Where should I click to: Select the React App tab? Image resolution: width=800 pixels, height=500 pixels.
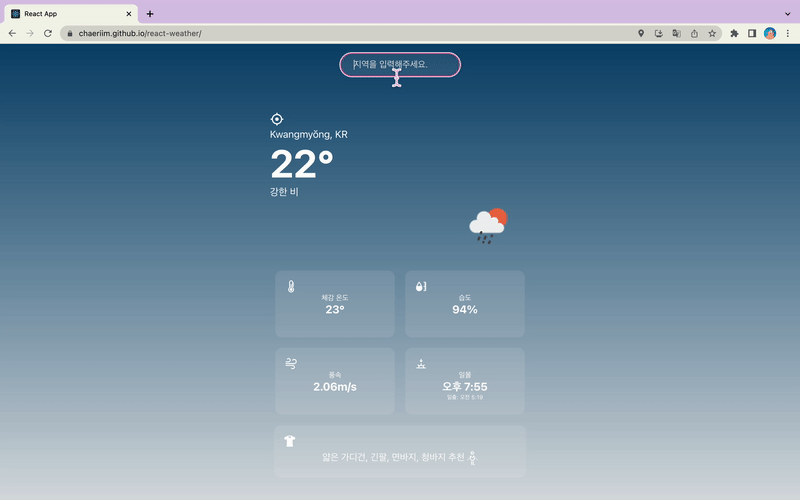pyautogui.click(x=71, y=14)
